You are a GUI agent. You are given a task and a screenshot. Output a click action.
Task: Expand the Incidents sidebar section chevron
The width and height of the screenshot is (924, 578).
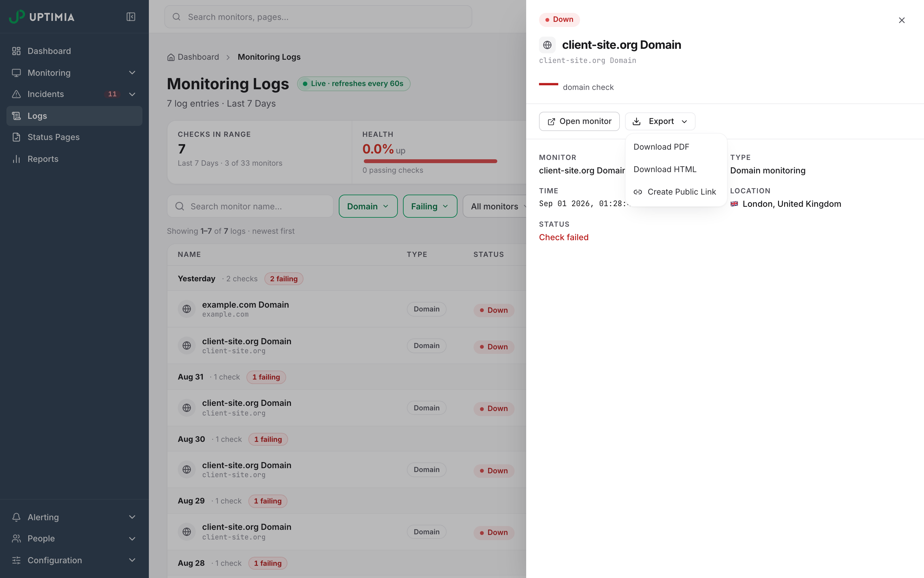[132, 94]
